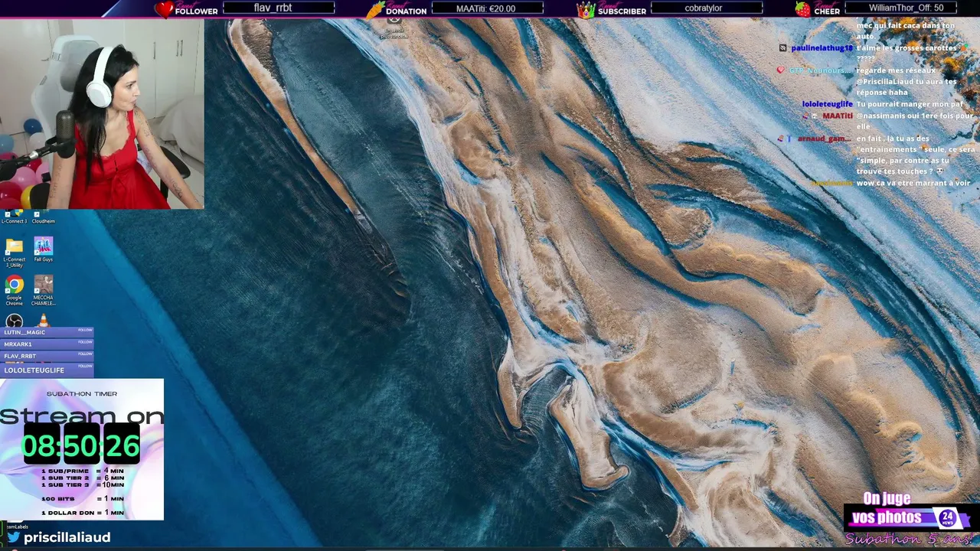Image resolution: width=980 pixels, height=551 pixels.
Task: Click the "Tu pourrait manger" chat message
Action: coord(910,104)
